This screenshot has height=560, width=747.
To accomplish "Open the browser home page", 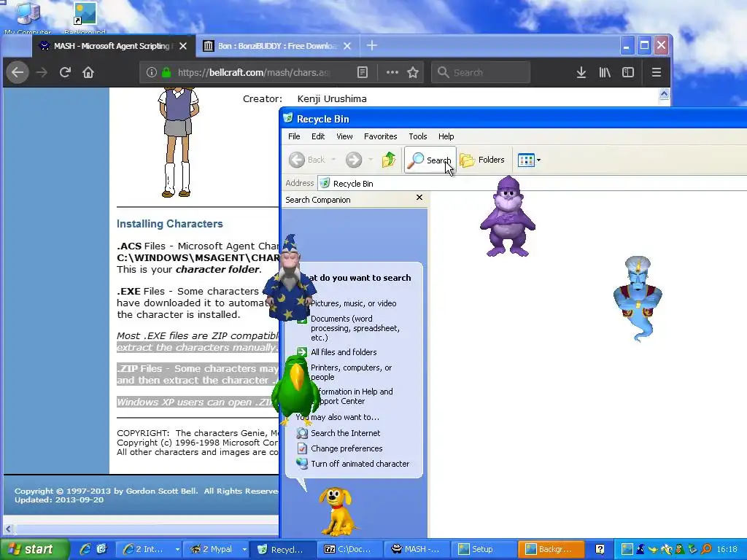I will [x=88, y=72].
